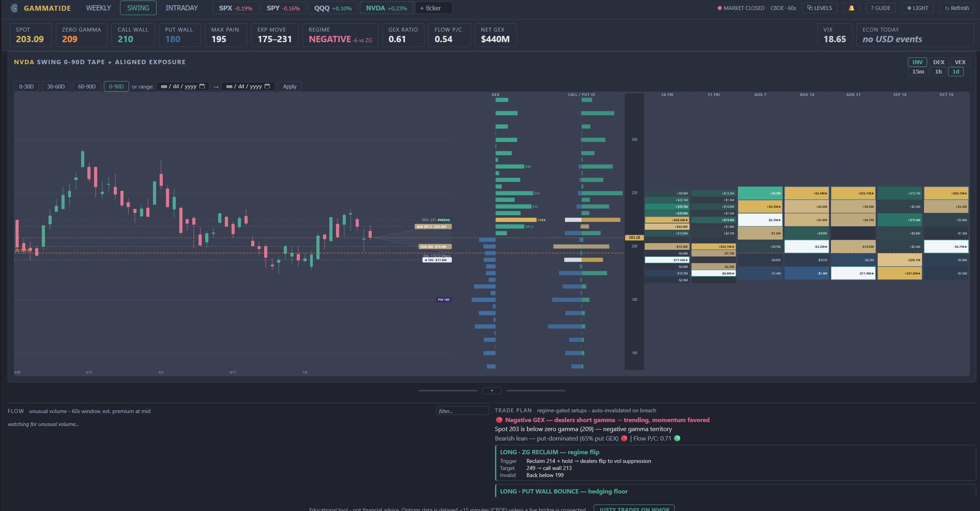Screen dimensions: 980x511
Task: Select the QQQ ticker chip
Action: point(333,8)
